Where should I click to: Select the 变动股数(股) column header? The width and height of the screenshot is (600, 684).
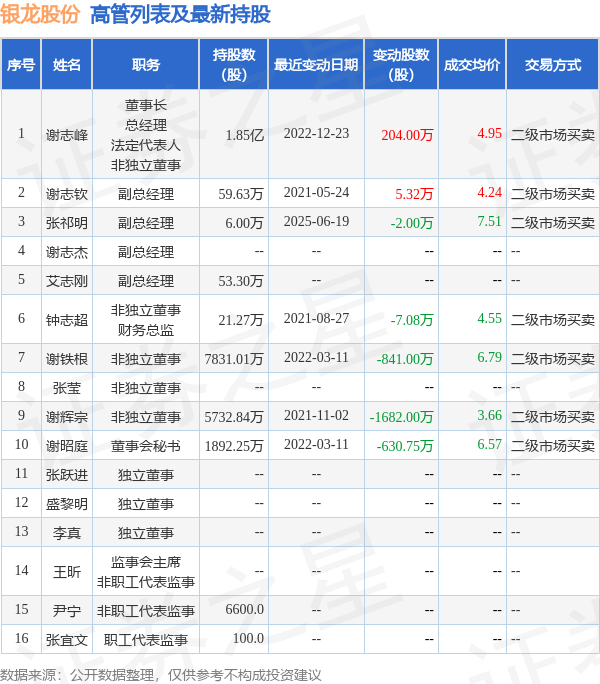(401, 65)
